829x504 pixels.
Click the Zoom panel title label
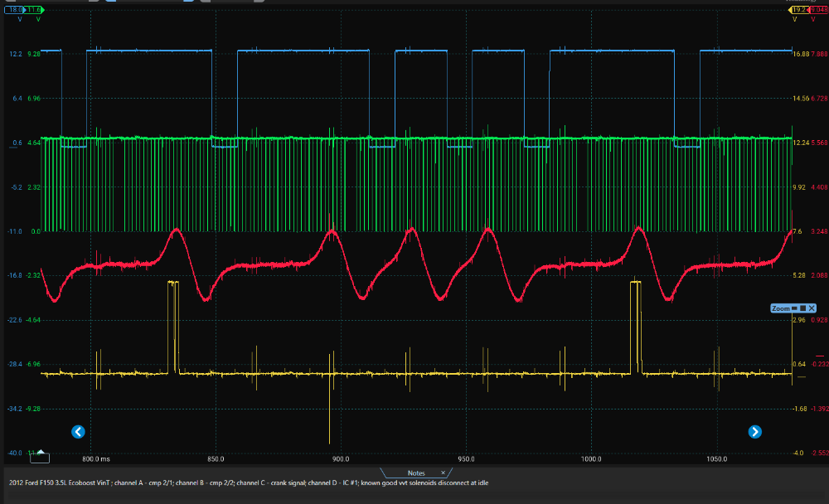[780, 308]
